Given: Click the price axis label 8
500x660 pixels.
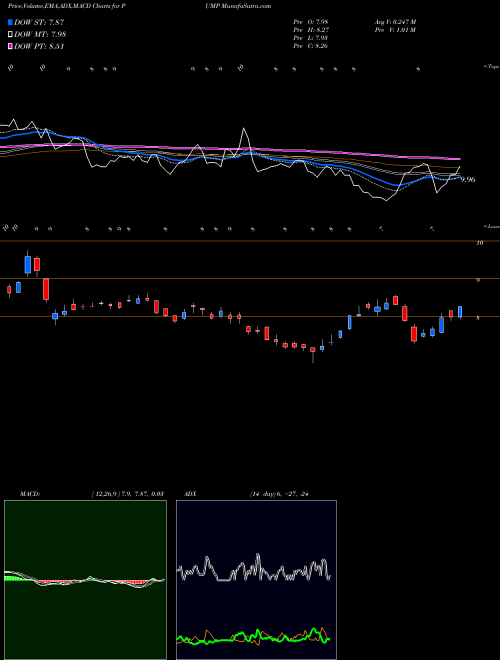Looking at the screenshot, I should [478, 318].
